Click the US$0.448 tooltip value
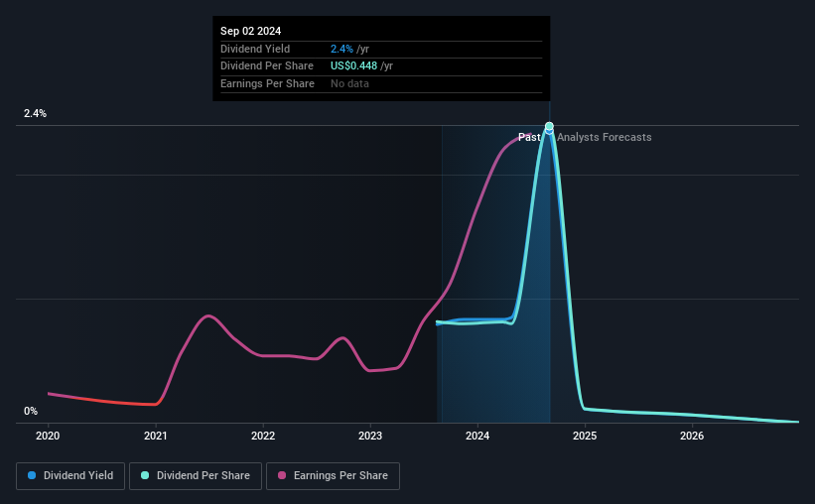This screenshot has height=504, width=815. point(354,66)
